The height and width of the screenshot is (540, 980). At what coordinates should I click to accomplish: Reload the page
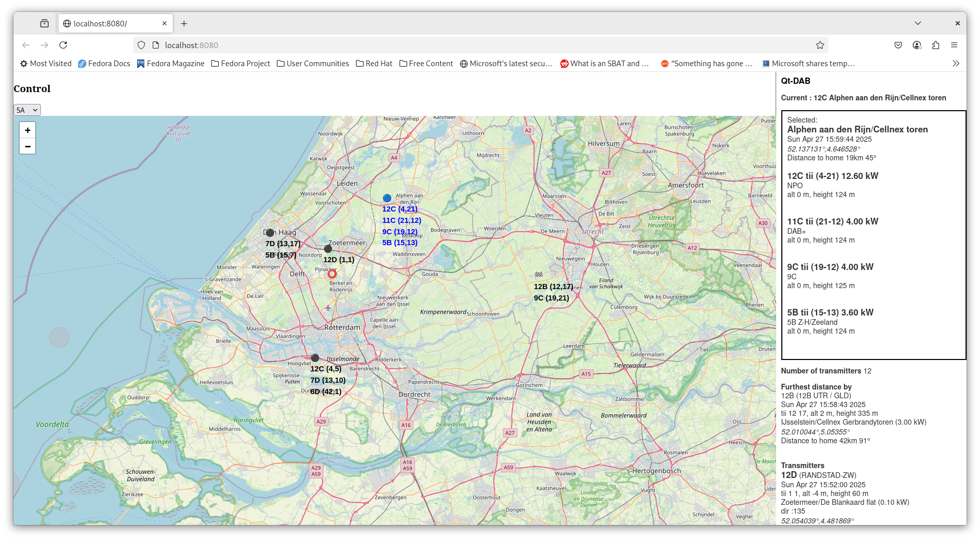click(63, 46)
